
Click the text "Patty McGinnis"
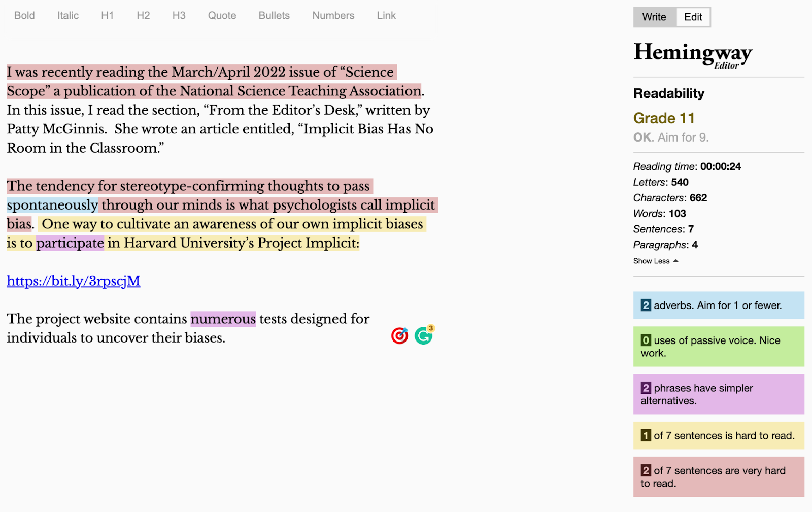coord(56,129)
